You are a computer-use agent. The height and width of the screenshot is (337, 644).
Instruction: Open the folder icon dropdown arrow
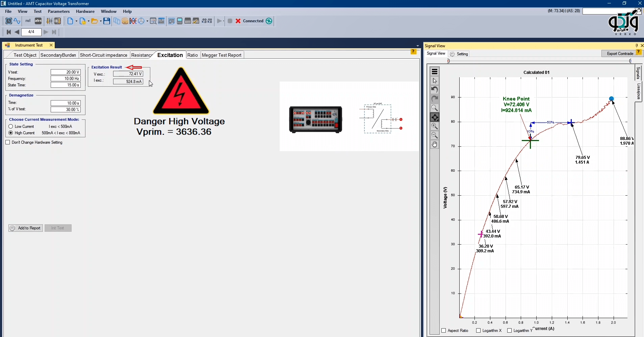tap(101, 21)
